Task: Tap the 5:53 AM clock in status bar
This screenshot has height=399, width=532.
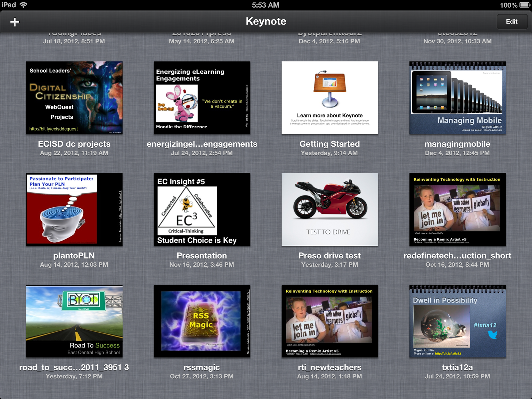Action: tap(266, 5)
